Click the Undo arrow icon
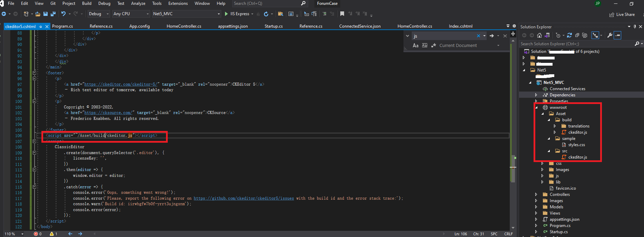 point(63,14)
